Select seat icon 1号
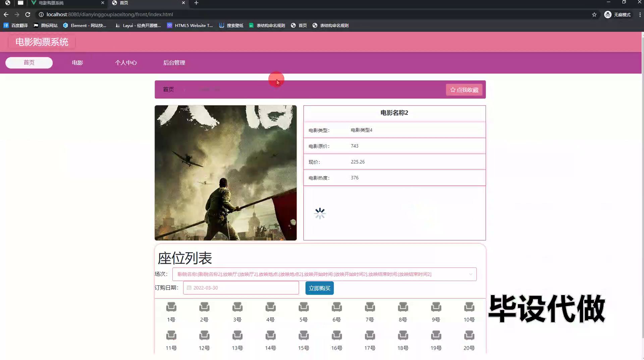The height and width of the screenshot is (360, 644). (x=171, y=307)
